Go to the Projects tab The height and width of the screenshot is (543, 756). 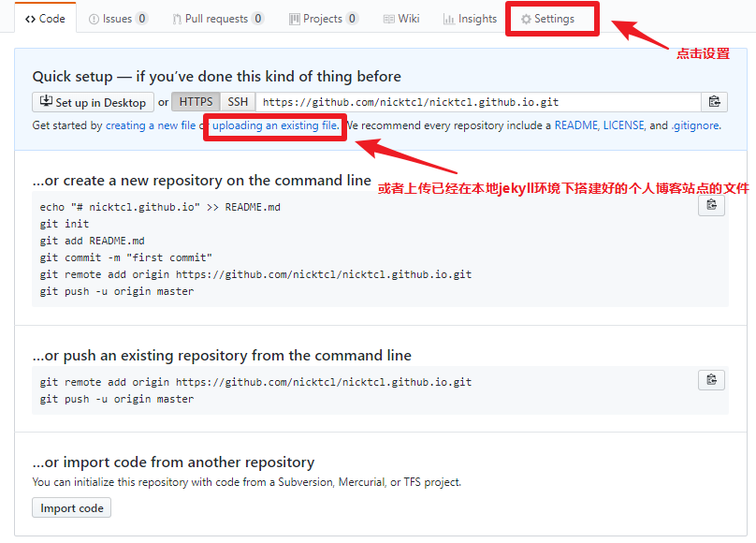click(x=324, y=19)
